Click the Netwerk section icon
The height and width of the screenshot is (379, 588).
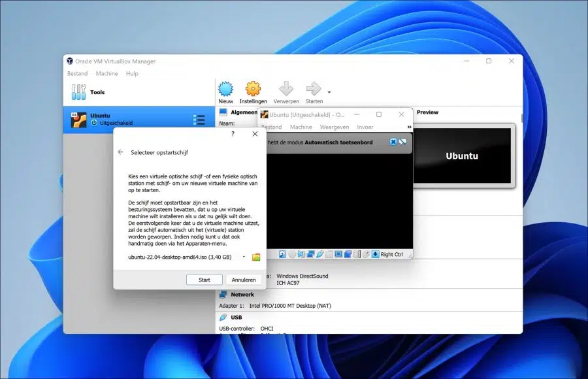coord(223,295)
